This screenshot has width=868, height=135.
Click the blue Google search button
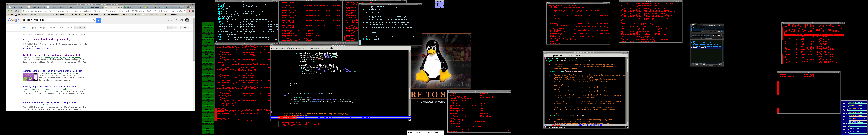[99, 20]
